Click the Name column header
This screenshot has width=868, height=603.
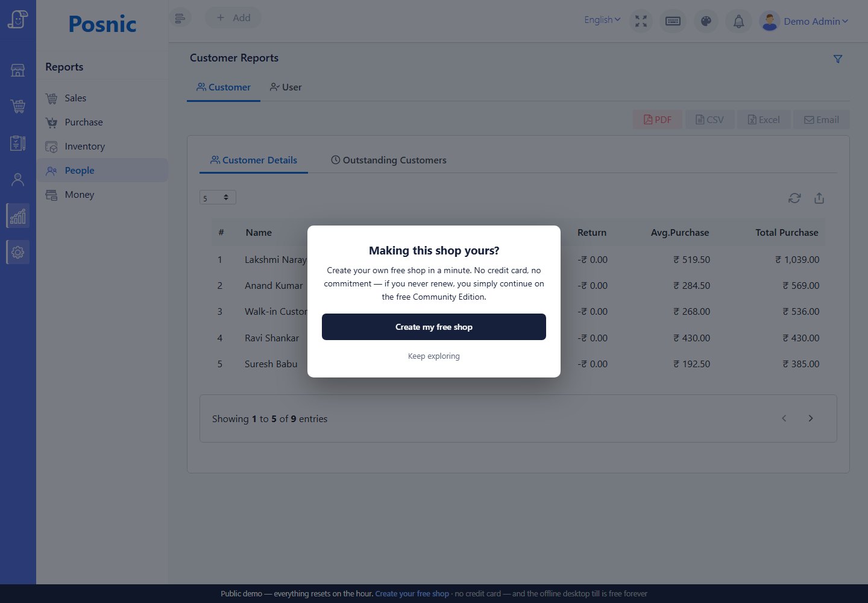point(259,233)
